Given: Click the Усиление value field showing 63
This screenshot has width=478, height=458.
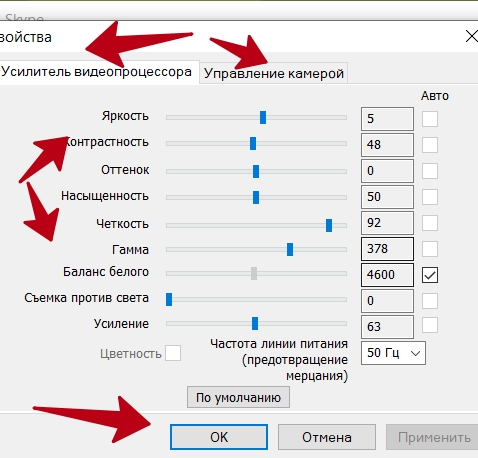Looking at the screenshot, I should [x=387, y=327].
